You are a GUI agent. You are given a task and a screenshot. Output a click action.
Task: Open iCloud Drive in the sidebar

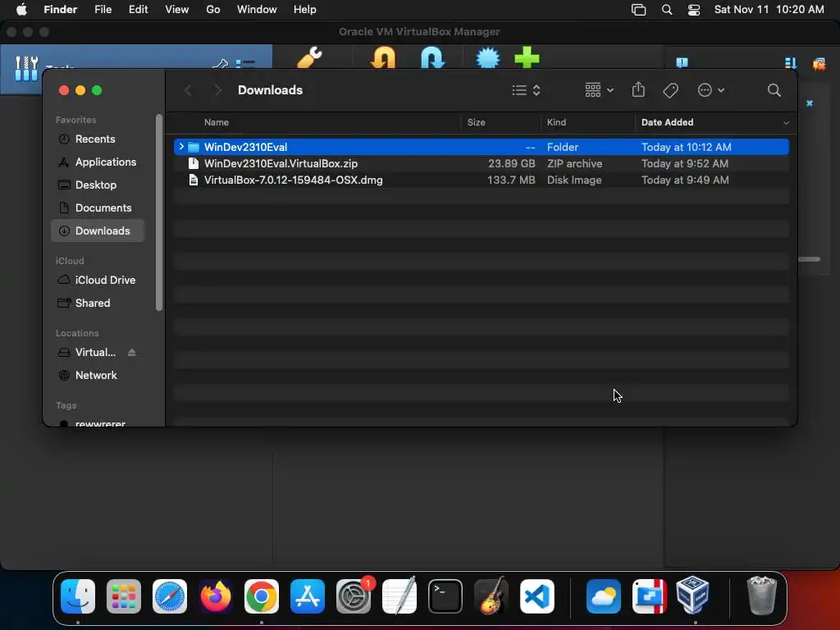97,281
